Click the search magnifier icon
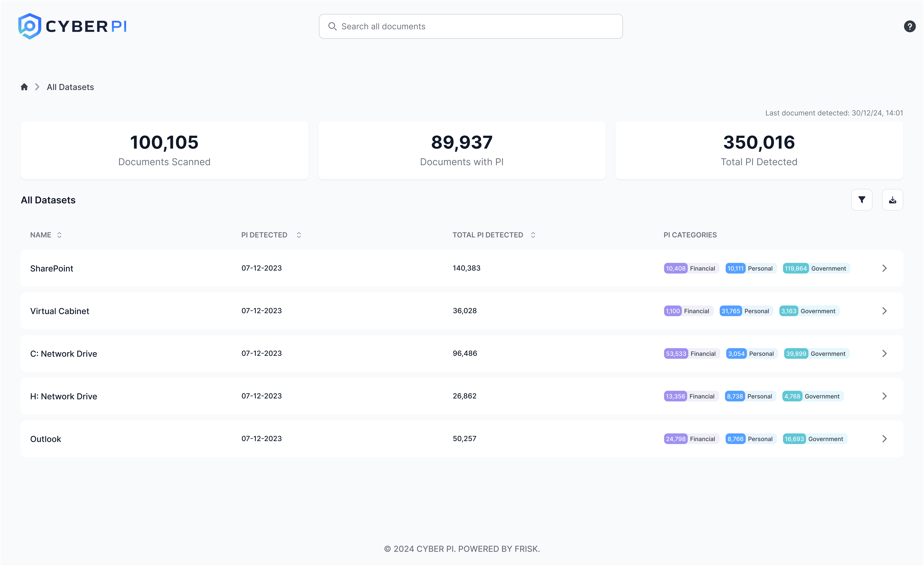Screen dimensions: 924x566 332,26
